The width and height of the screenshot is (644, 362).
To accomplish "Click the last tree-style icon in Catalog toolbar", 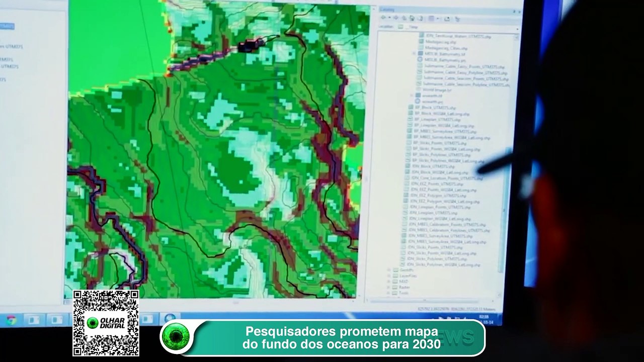I will (x=457, y=20).
